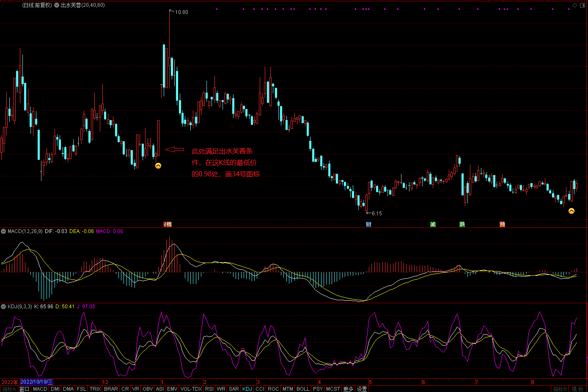Screen dimensions: 588x392
Task: Click the diamond icon at top right
Action: pos(575,5)
